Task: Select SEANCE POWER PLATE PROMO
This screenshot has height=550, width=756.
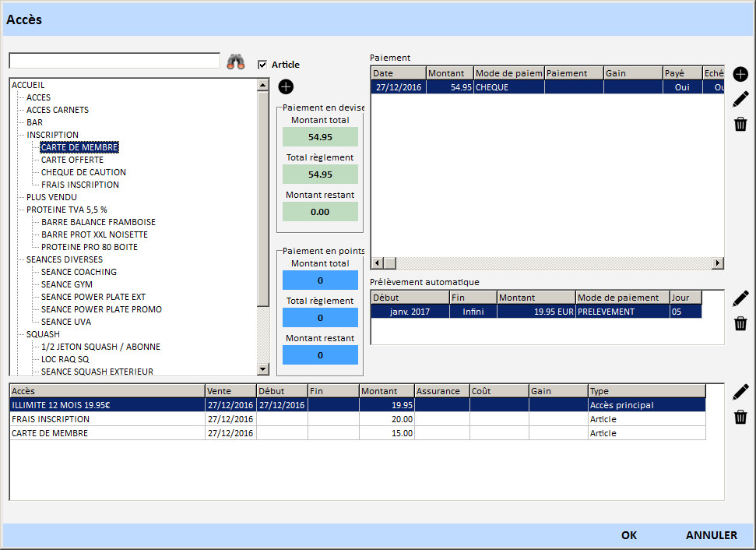Action: coord(101,310)
